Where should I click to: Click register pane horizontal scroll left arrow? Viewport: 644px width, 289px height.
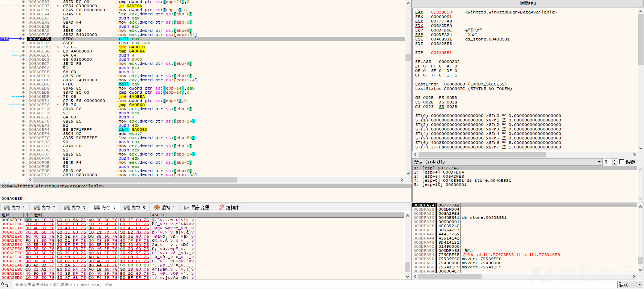(415, 154)
